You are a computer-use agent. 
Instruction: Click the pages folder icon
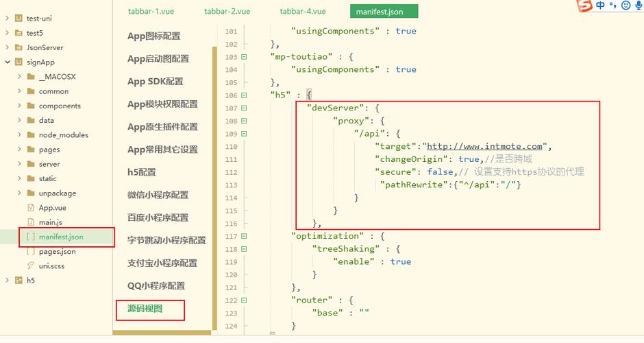coord(31,150)
